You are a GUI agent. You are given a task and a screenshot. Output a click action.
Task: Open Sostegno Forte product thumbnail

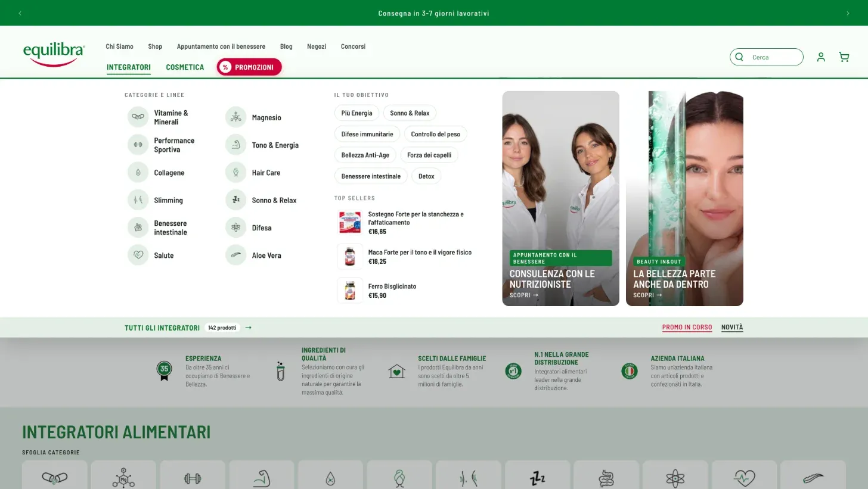coord(350,223)
